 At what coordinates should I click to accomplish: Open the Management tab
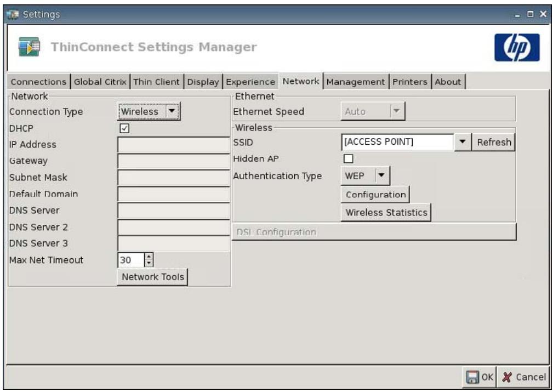[x=356, y=82]
